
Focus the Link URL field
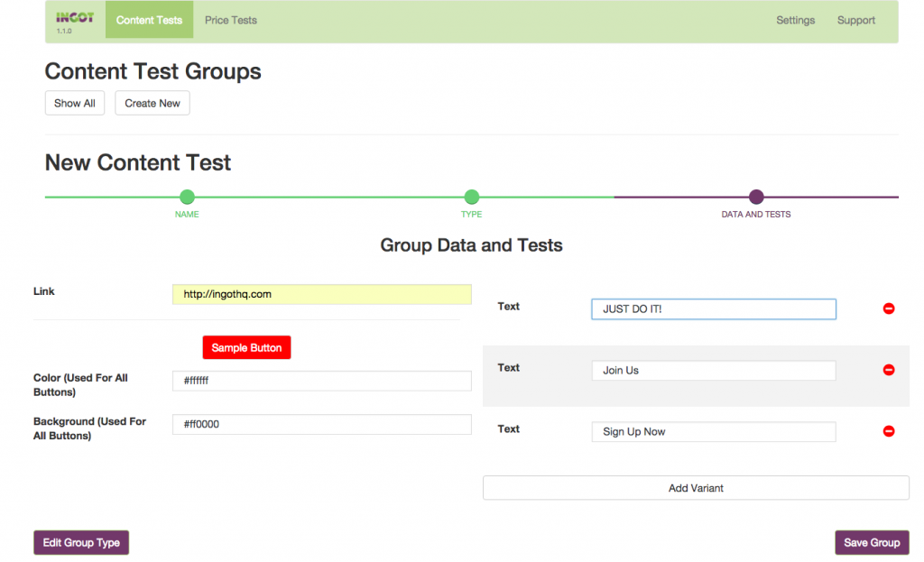pyautogui.click(x=321, y=294)
